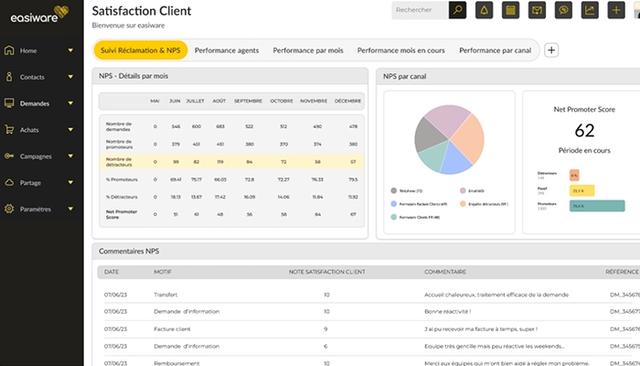640x366 pixels.
Task: Click the blue pie legend dot
Action: tap(393, 204)
